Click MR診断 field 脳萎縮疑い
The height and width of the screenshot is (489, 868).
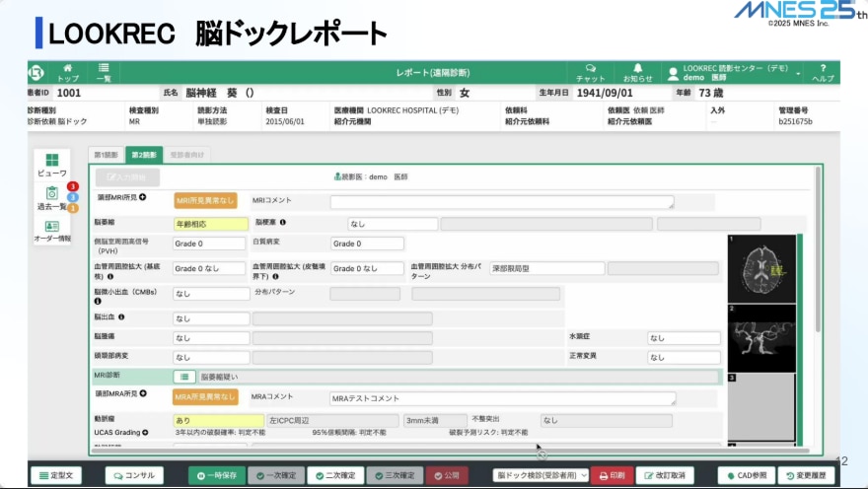click(459, 377)
